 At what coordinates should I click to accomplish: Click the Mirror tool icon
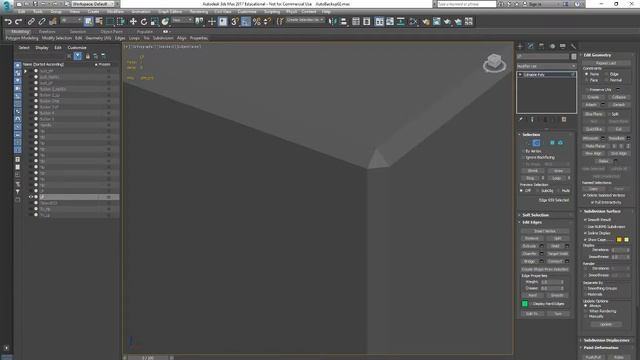coord(333,22)
